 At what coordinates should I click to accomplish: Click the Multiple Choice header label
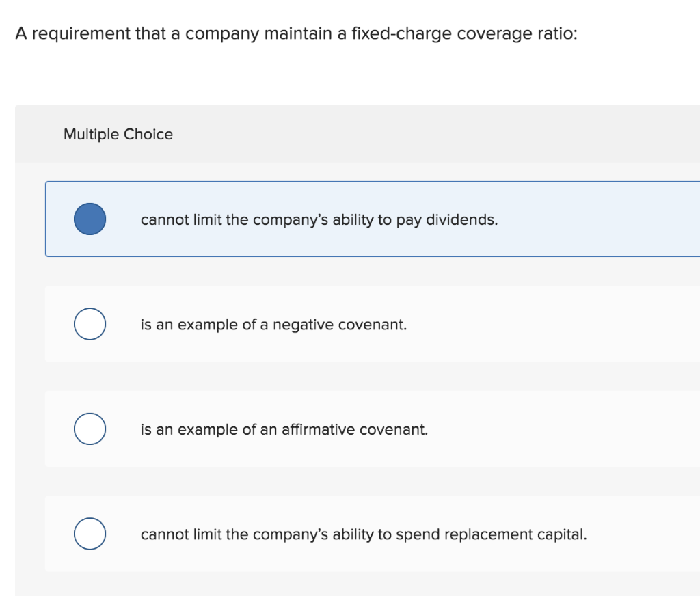coord(118,134)
